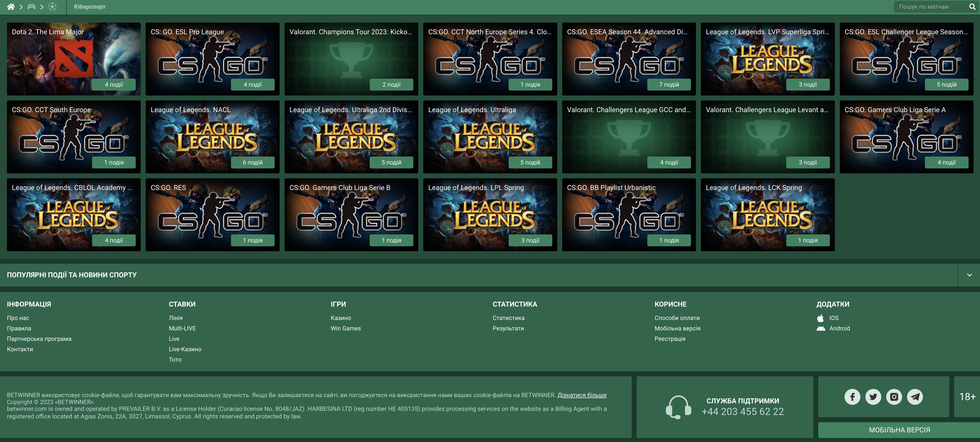Screen dimensions: 980x442
Task: Click the soccer ball breadcrumb icon
Action: tap(53, 7)
